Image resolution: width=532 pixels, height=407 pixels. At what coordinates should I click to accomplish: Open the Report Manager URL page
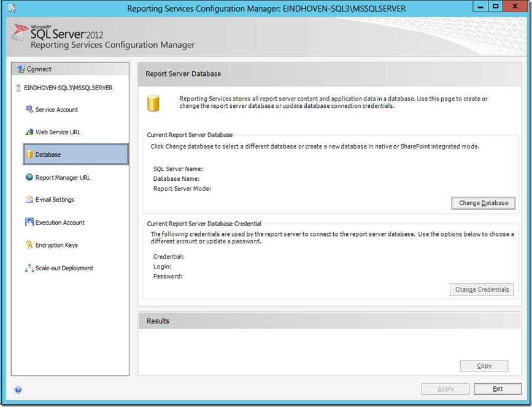click(x=63, y=178)
